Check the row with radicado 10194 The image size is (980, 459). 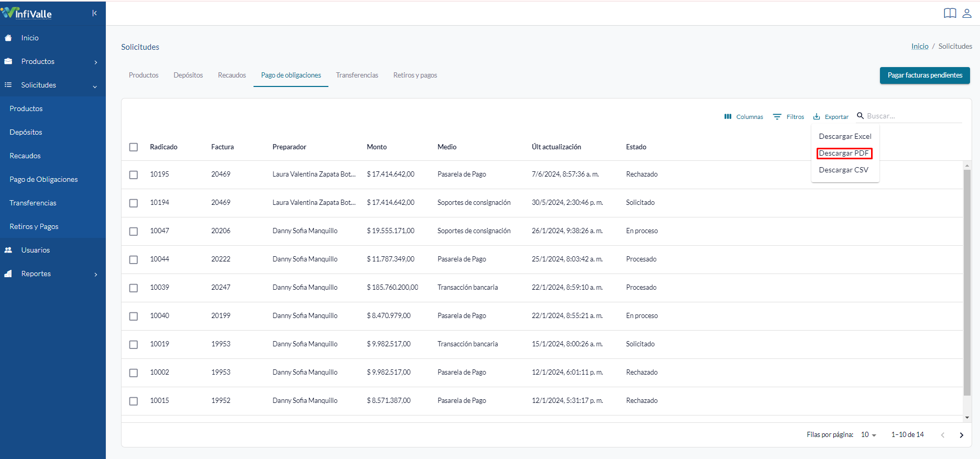pyautogui.click(x=134, y=203)
